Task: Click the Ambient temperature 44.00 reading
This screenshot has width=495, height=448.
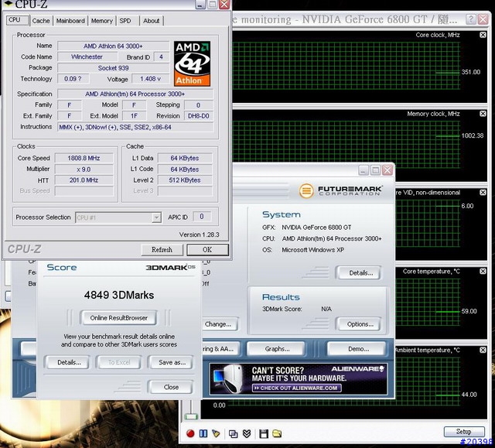Action: [x=469, y=395]
